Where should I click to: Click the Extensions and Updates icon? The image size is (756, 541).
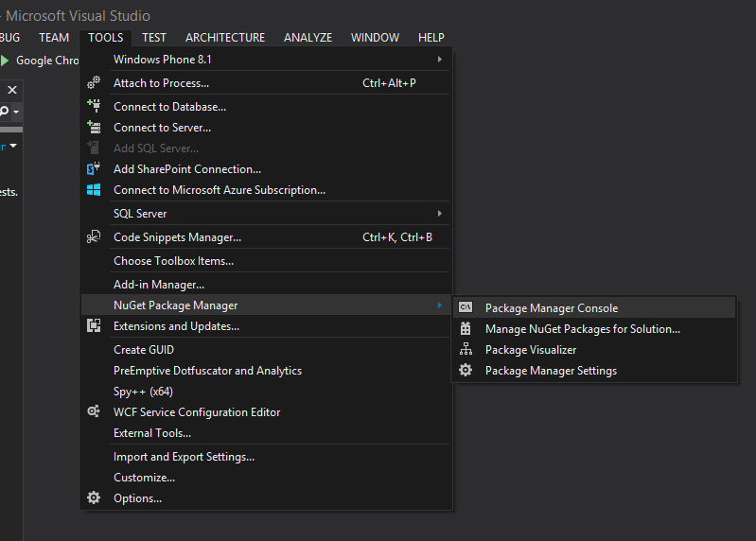94,325
